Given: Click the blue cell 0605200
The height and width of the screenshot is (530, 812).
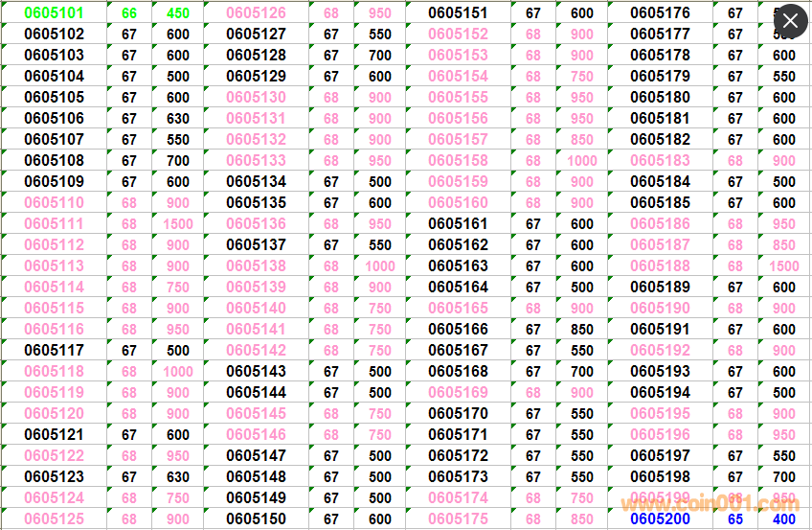Looking at the screenshot, I should (x=660, y=518).
